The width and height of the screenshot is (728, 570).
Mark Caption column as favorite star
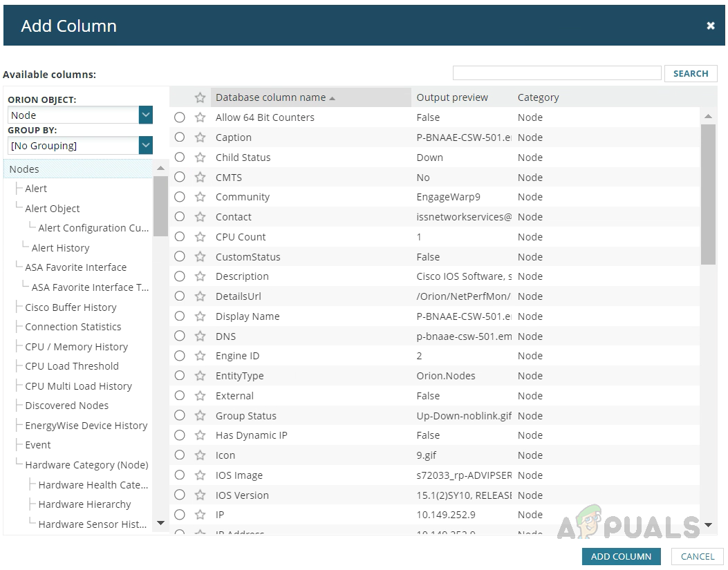(x=200, y=137)
